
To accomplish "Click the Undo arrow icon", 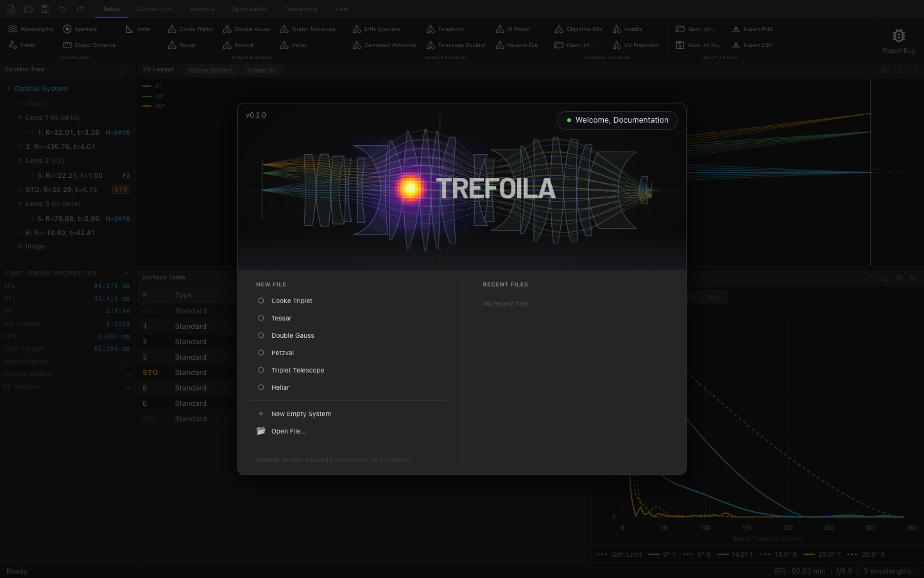I will (x=62, y=8).
